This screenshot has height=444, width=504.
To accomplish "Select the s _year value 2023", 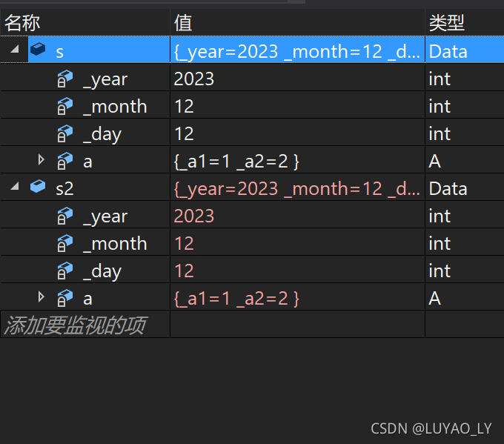I will tap(194, 79).
